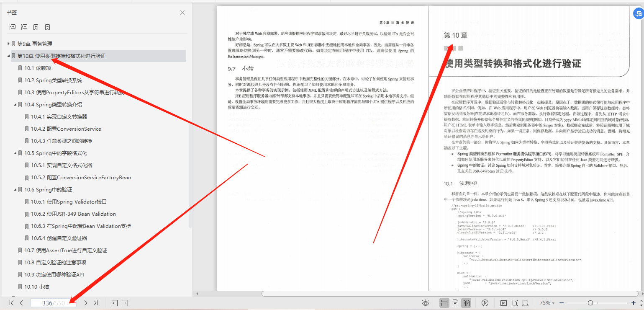Image resolution: width=644 pixels, height=310 pixels.
Task: Open bookmark 10.8 自定义验证的注意事项
Action: (55, 262)
